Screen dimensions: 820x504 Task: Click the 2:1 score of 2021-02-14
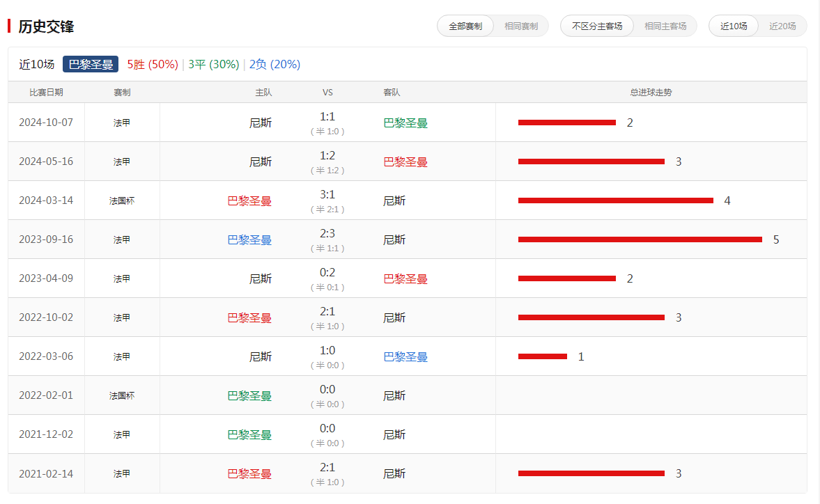[327, 467]
